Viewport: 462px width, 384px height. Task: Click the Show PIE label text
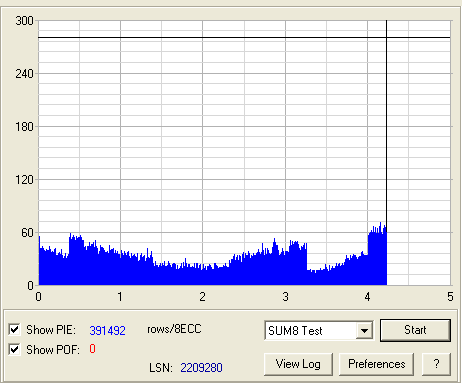point(51,330)
